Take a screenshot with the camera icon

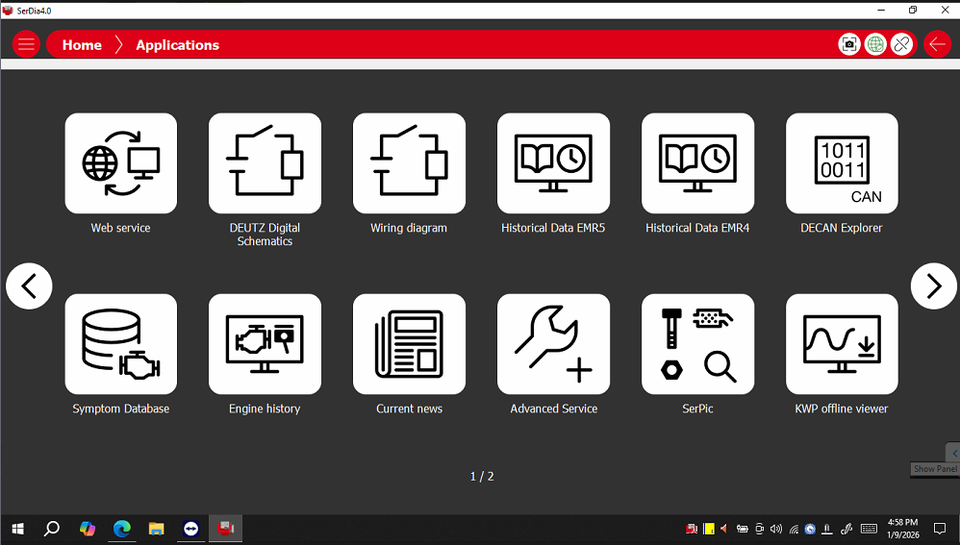pos(849,44)
